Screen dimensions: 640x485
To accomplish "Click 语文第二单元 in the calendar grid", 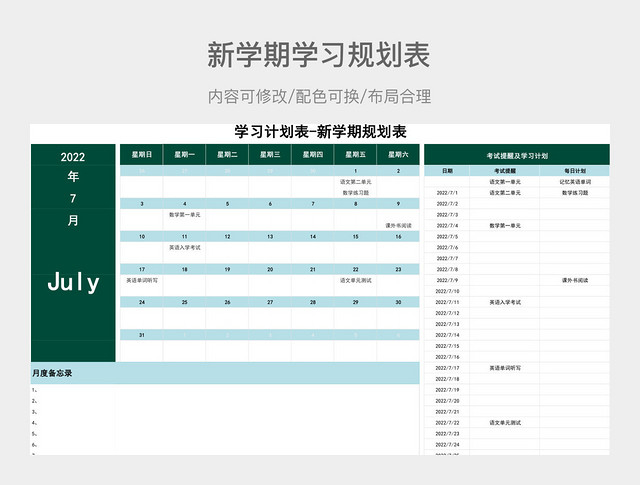I will point(356,182).
